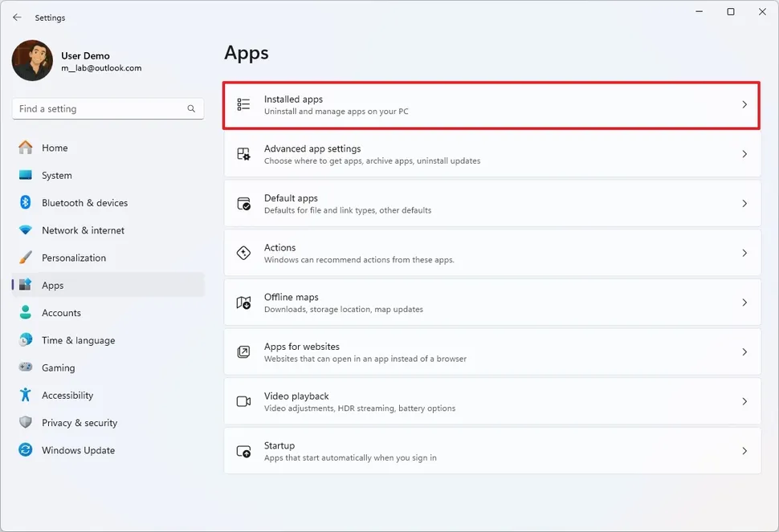Image resolution: width=779 pixels, height=532 pixels.
Task: Click the back arrow button
Action: [x=16, y=17]
